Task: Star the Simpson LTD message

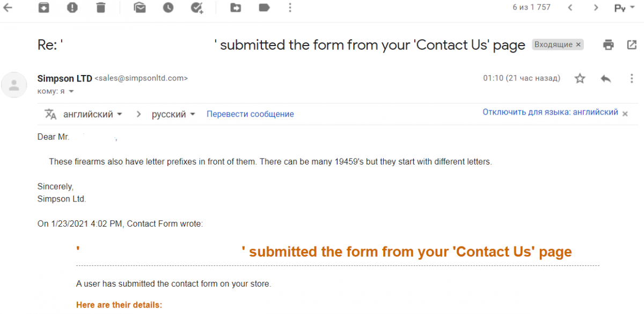Action: (580, 79)
